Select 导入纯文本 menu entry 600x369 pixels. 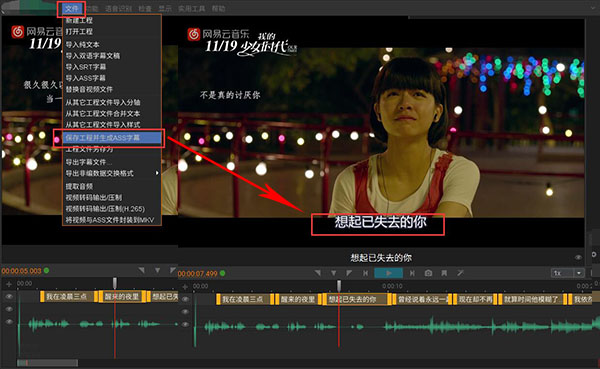pyautogui.click(x=82, y=44)
